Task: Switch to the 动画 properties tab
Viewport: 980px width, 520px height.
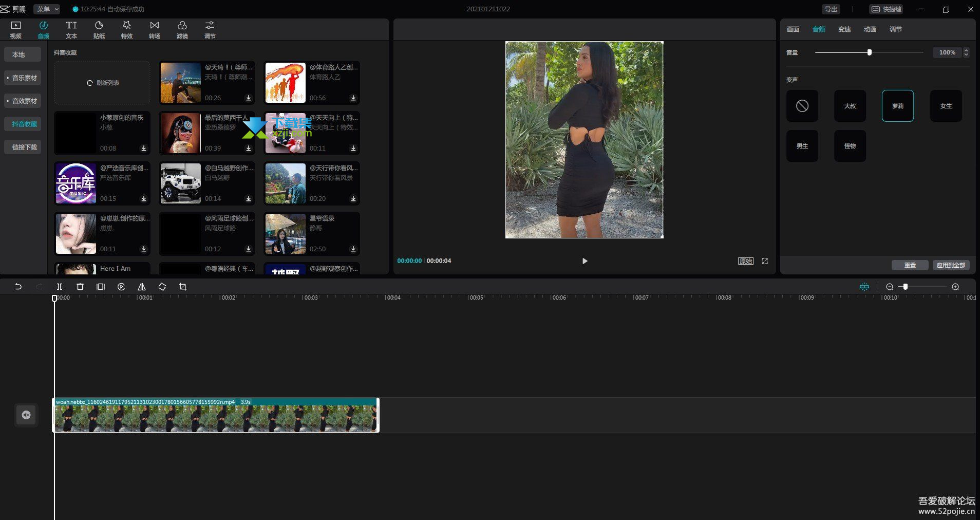Action: pyautogui.click(x=870, y=29)
